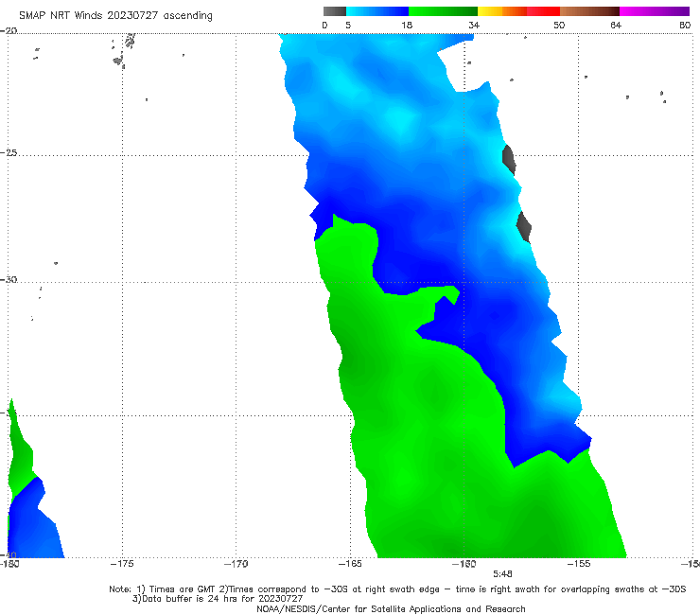
Task: Click the note line about GMT times
Action: [x=397, y=589]
